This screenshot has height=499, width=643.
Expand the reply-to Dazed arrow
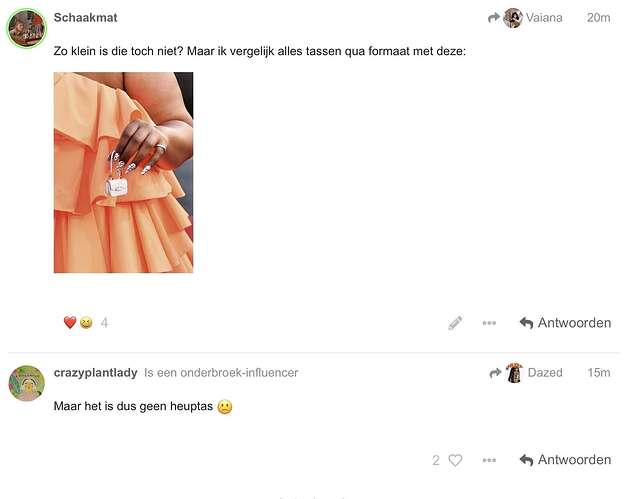[495, 373]
